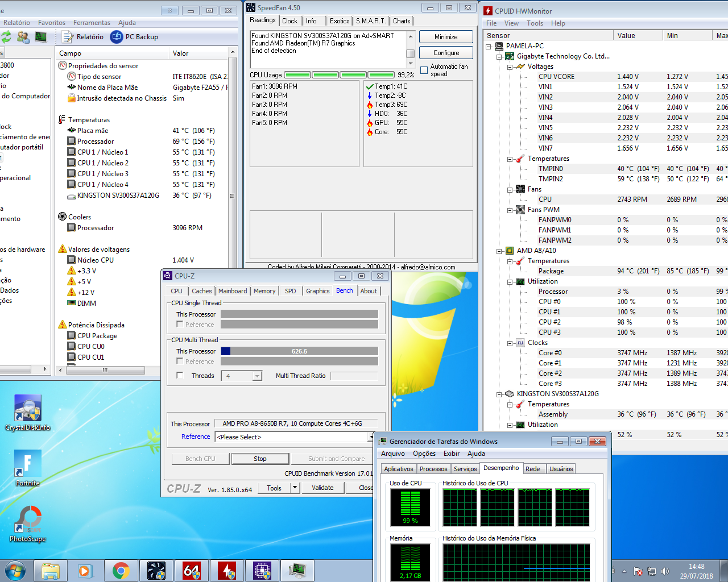Open the Tools menu in HWMonitor
728x582 pixels.
click(x=535, y=23)
